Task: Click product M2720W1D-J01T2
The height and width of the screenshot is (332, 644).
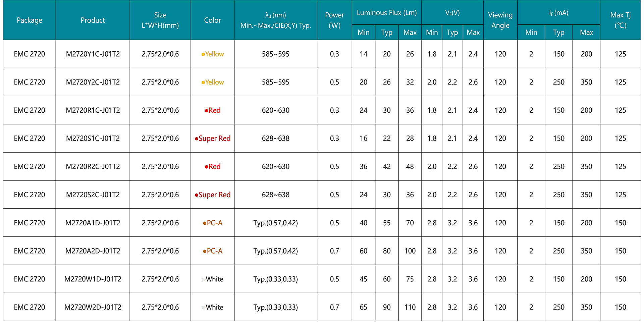Action: pos(93,279)
